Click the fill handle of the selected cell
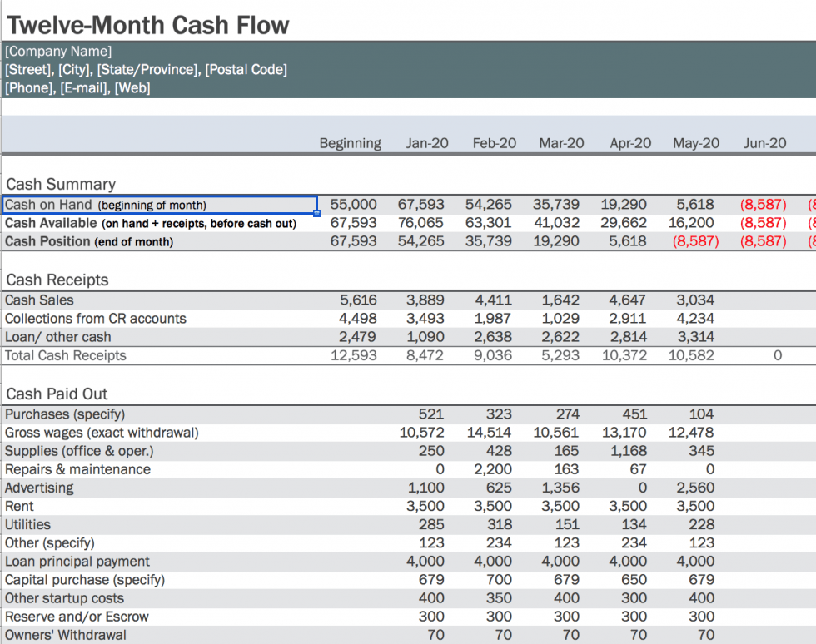The width and height of the screenshot is (816, 644). point(316,215)
